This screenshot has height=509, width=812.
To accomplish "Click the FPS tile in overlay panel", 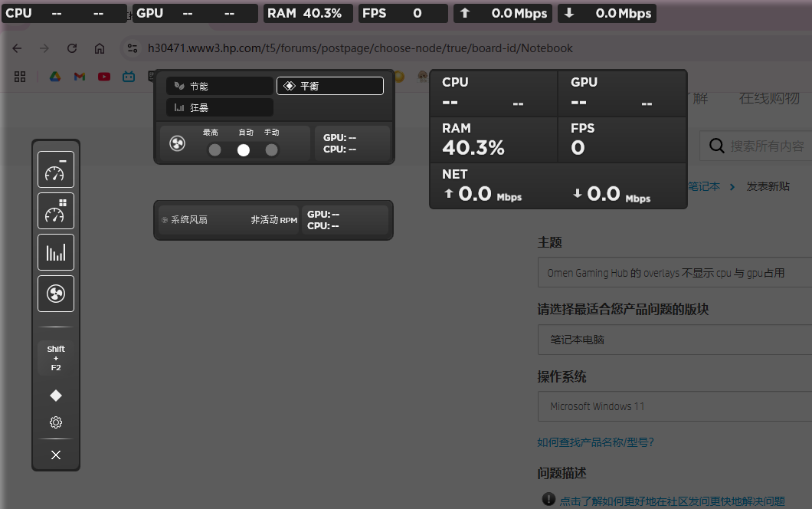I will (x=622, y=140).
